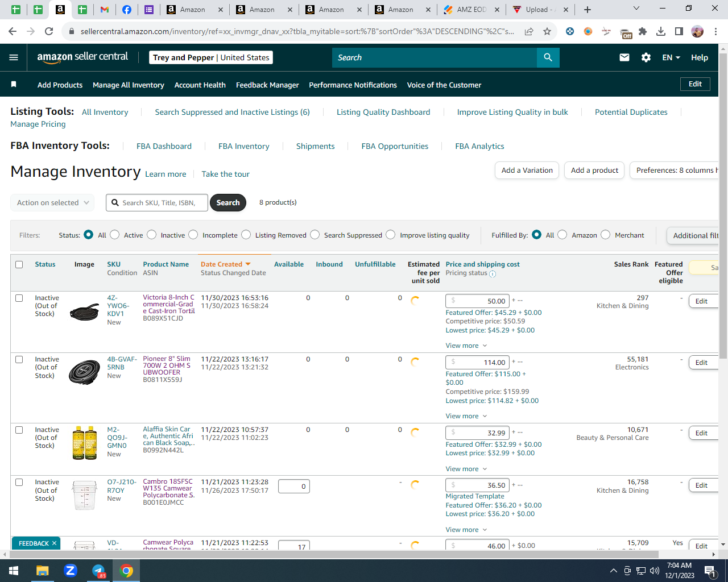Click the Pricing status info icon

(x=493, y=273)
